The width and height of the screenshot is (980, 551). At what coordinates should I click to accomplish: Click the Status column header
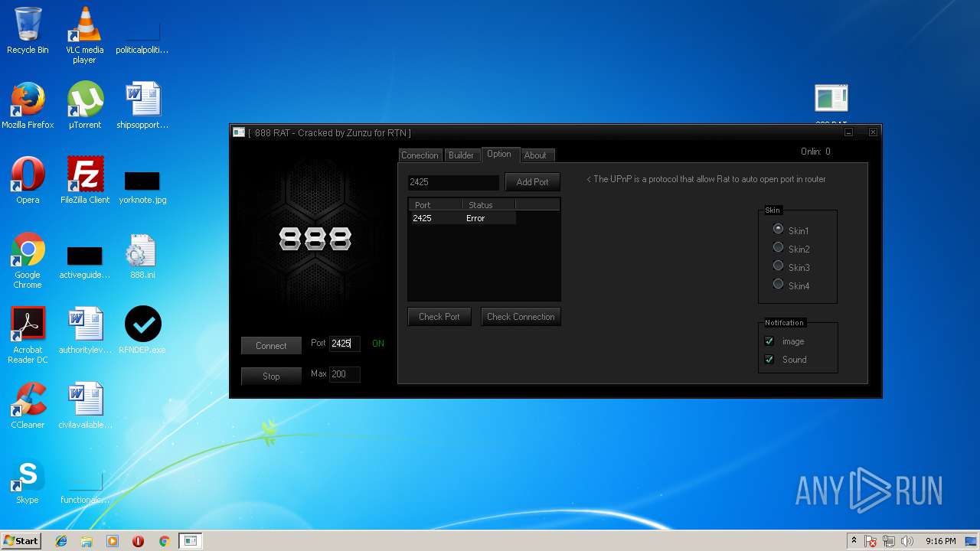[488, 205]
